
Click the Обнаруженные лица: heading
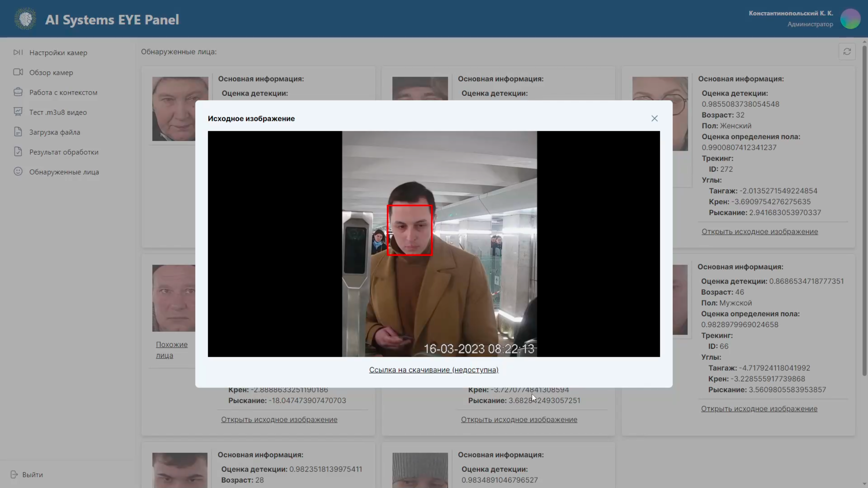tap(179, 52)
